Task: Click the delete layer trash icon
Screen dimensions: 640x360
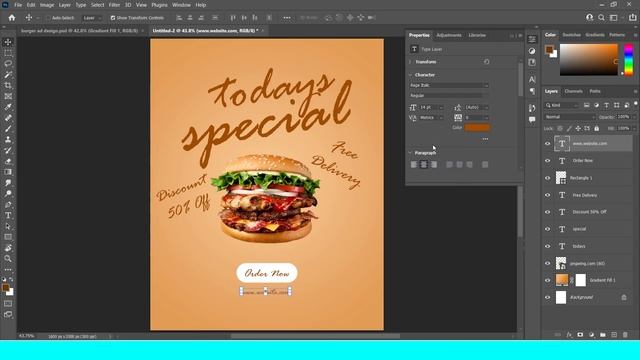Action: [x=625, y=335]
